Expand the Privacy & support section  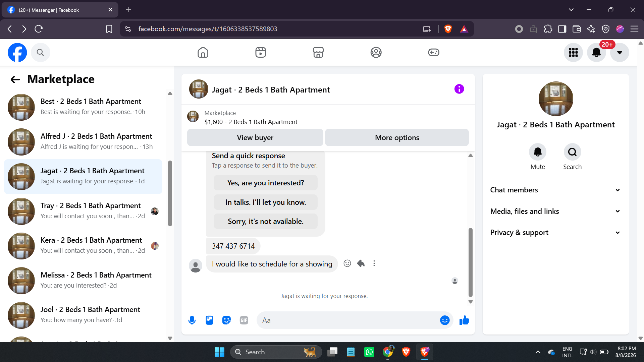555,233
